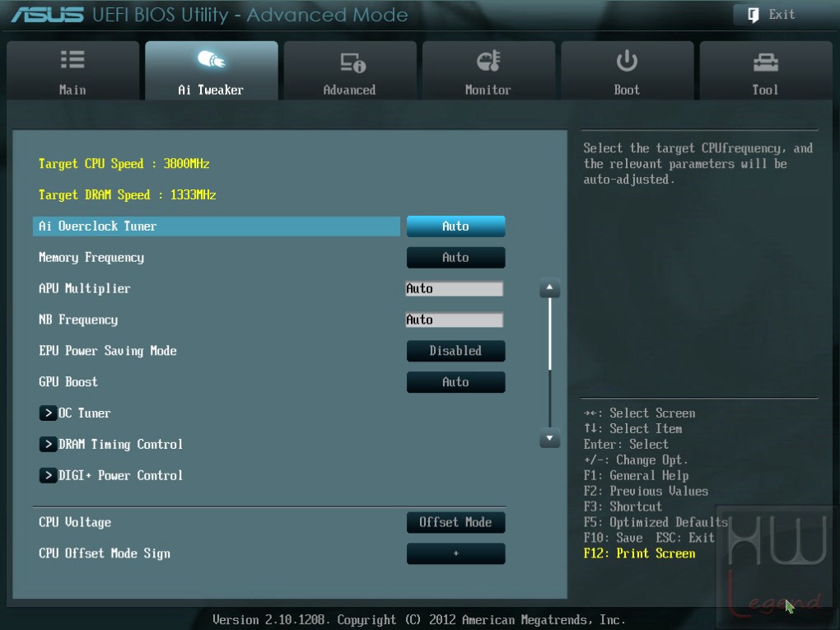Click the Target CPU Speed 3800MHz text
Image resolution: width=840 pixels, height=630 pixels.
tap(124, 164)
